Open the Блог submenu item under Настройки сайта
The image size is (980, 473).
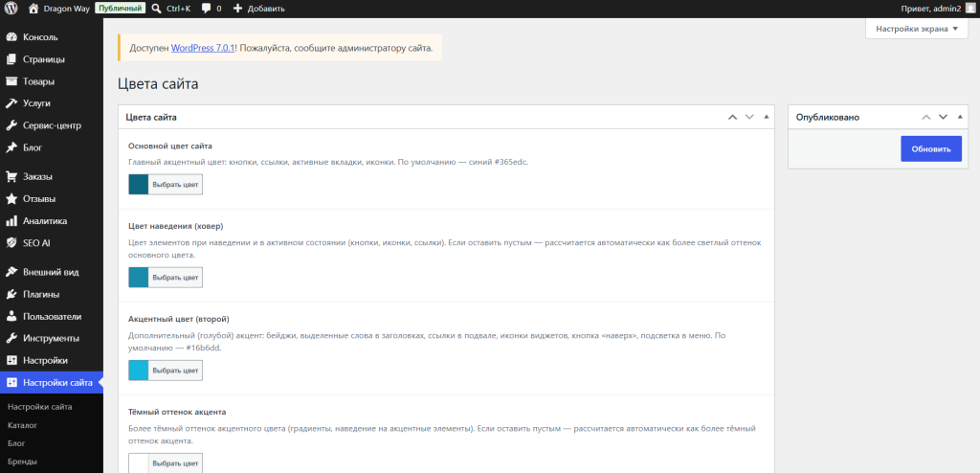(x=16, y=443)
